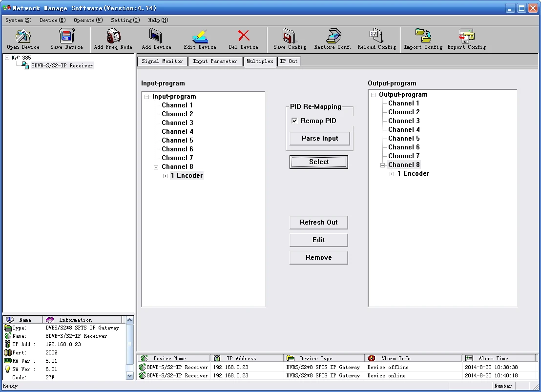Click the Alarm Info column header icon
541x392 pixels.
(372, 358)
